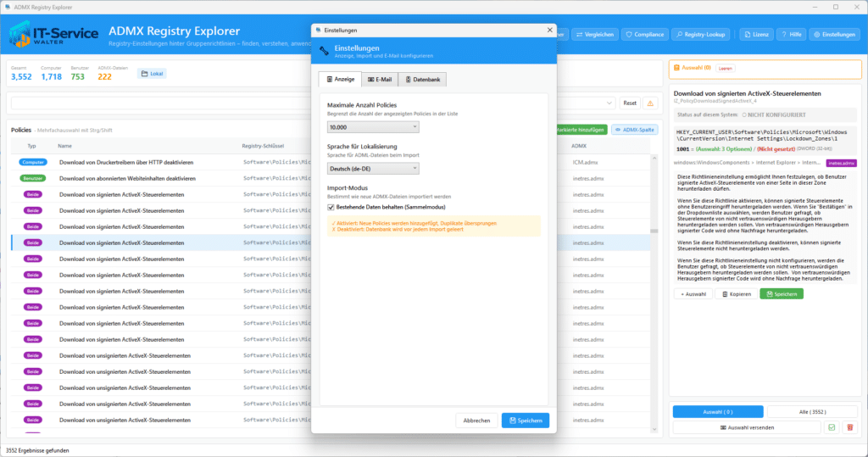This screenshot has width=868, height=457.
Task: Close the Einstellungen dialog with the X
Action: coord(549,30)
